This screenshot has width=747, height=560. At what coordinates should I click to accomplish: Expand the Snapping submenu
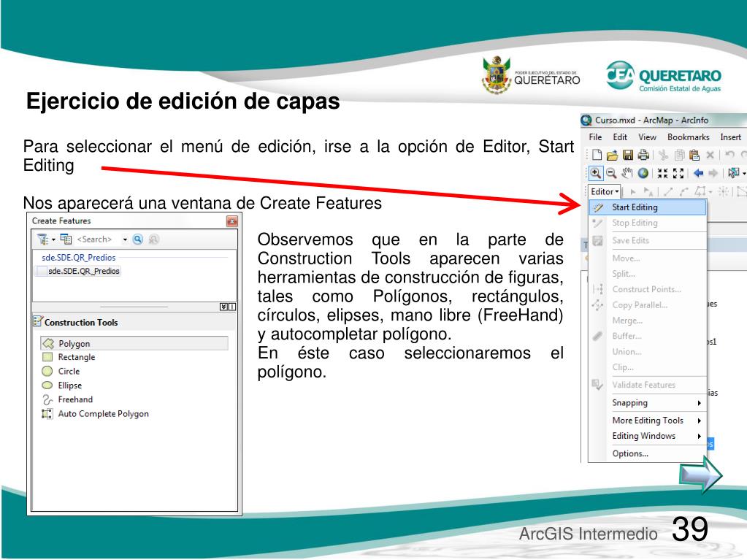tap(648, 403)
